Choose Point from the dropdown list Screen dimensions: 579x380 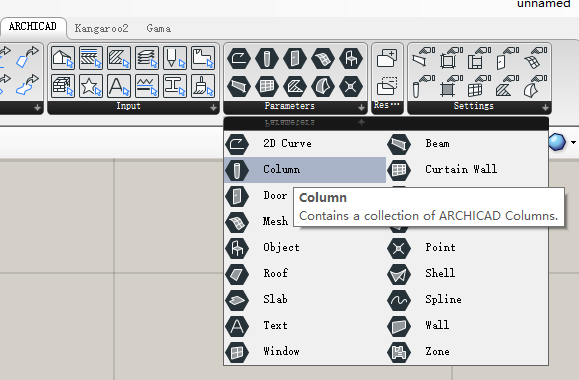click(x=467, y=247)
